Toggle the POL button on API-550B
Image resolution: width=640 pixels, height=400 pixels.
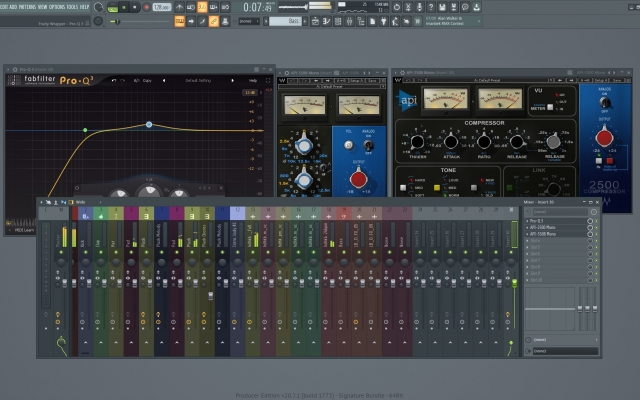pyautogui.click(x=348, y=145)
